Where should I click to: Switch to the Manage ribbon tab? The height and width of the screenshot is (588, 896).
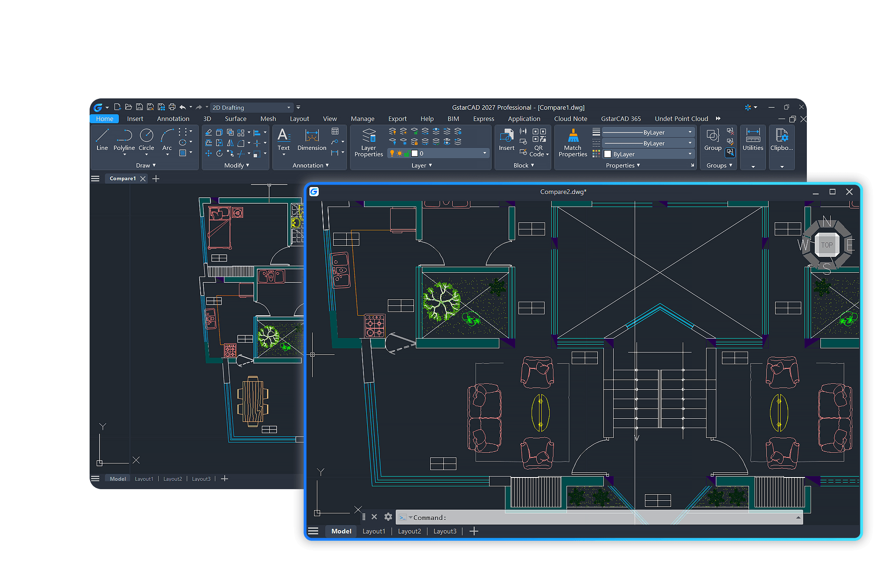coord(362,119)
